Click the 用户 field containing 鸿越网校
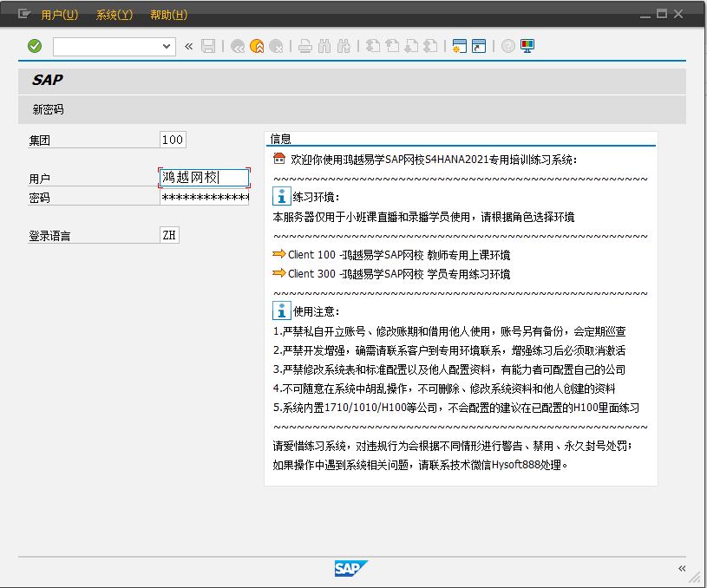This screenshot has width=707, height=588. (x=204, y=177)
